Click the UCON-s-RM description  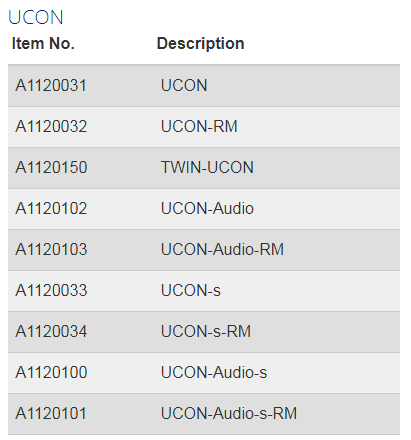click(x=206, y=331)
